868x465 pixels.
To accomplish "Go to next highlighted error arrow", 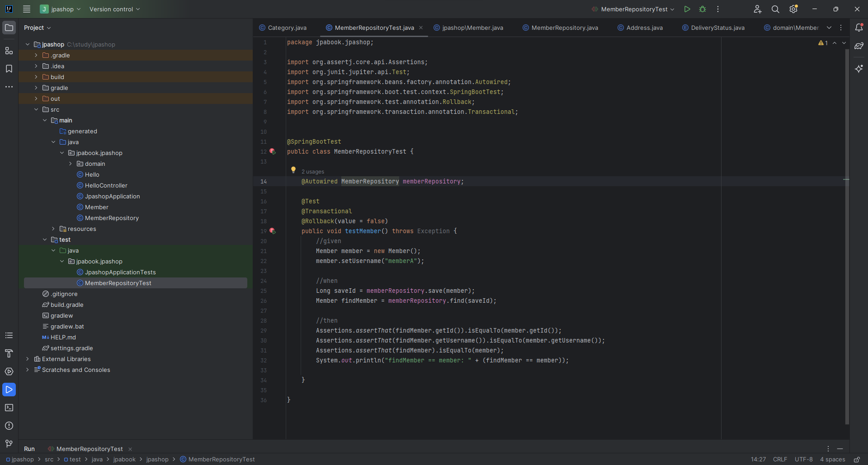I will tap(844, 43).
